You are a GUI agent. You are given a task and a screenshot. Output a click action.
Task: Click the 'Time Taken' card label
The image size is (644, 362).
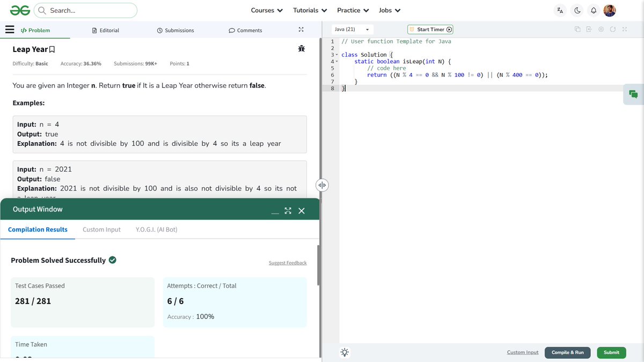(31, 344)
